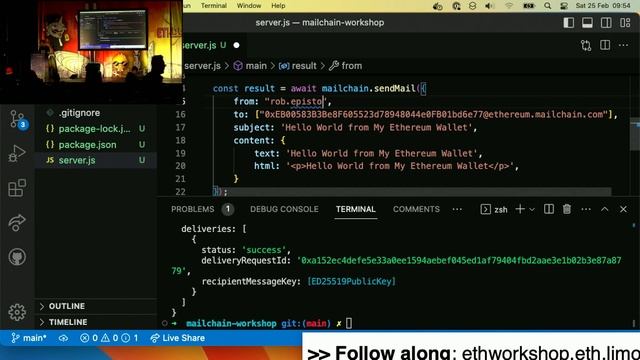The image size is (640, 360).
Task: Open the Extensions view
Action: coord(17,188)
